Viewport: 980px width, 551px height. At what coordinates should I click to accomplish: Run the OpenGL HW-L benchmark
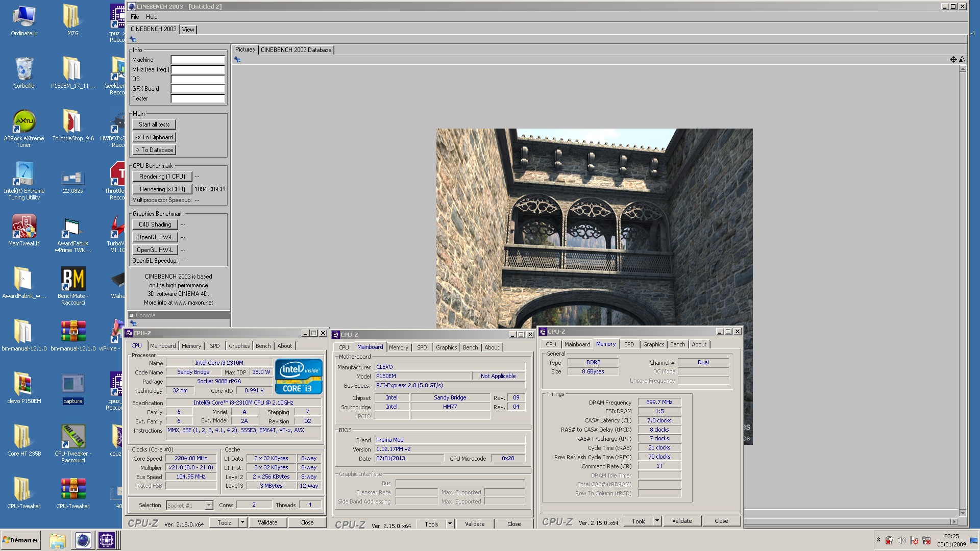click(x=155, y=250)
